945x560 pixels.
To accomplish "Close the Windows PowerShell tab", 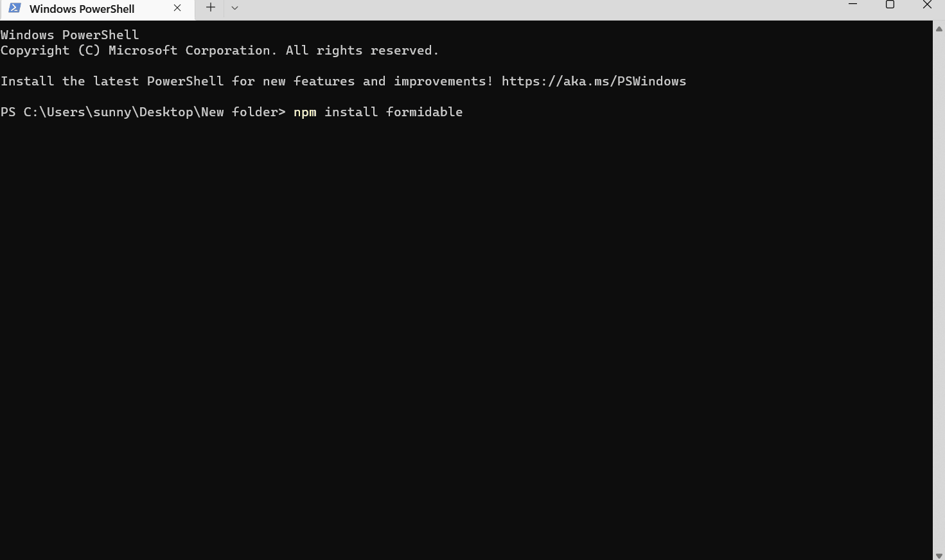I will (x=177, y=8).
